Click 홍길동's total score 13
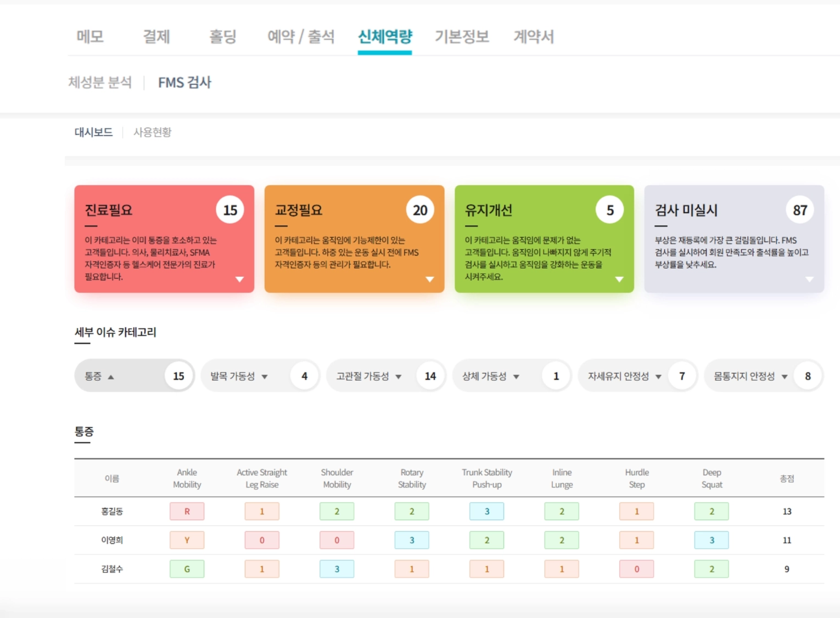The width and height of the screenshot is (840, 618). point(787,511)
